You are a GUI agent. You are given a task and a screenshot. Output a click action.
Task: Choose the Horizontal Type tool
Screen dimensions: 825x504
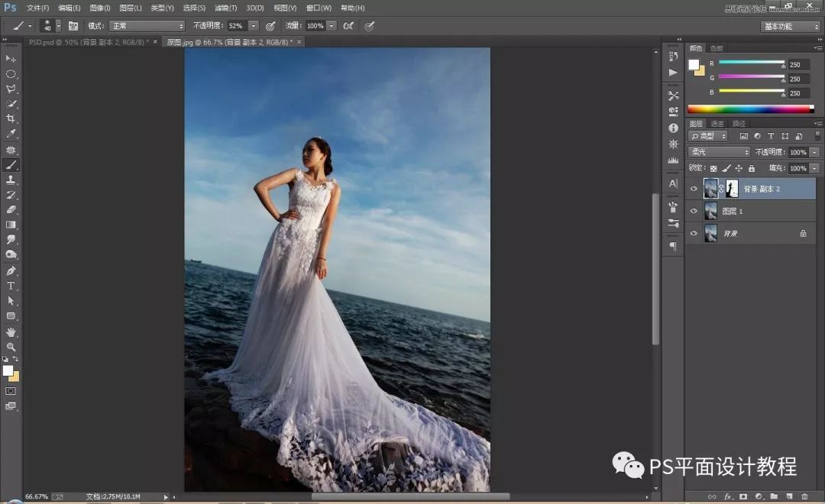pyautogui.click(x=11, y=286)
